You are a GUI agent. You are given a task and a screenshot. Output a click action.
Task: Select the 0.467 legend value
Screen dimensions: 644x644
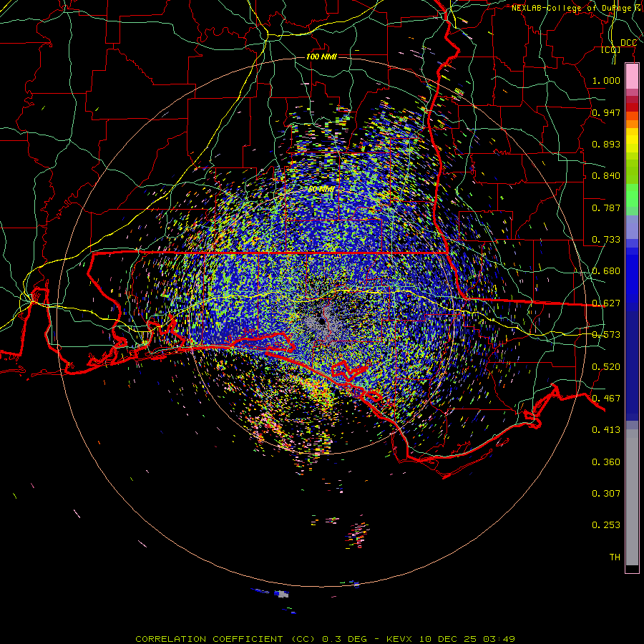coord(606,399)
